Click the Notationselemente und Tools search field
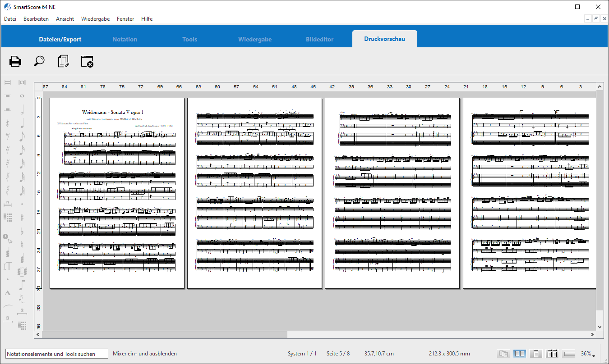Viewport: 609px width, 364px height. pos(56,354)
